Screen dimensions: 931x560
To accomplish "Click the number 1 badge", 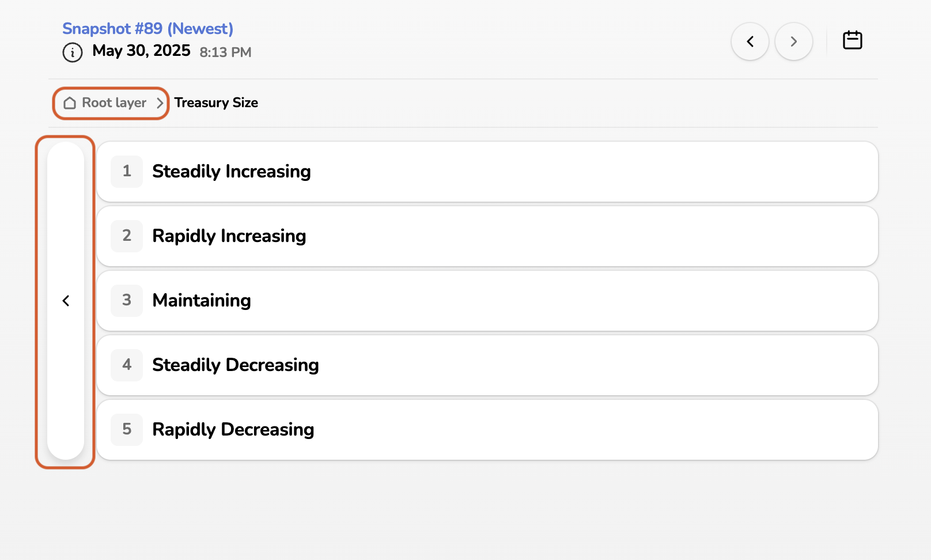I will click(127, 172).
